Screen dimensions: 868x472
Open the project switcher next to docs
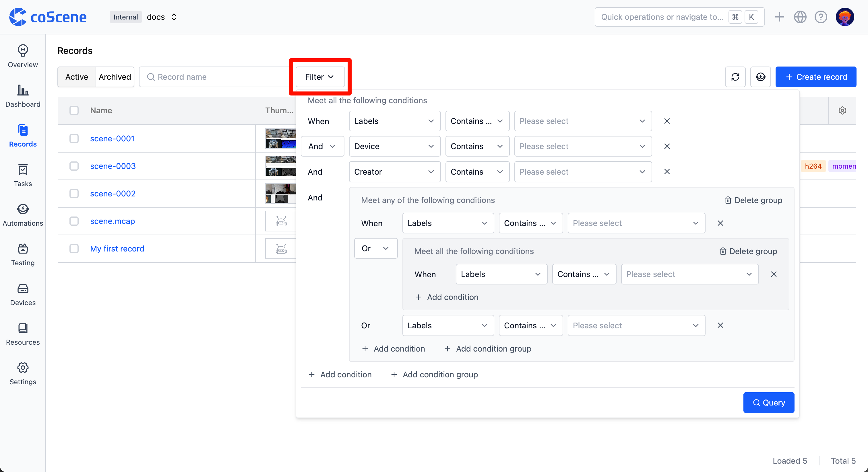coord(174,17)
